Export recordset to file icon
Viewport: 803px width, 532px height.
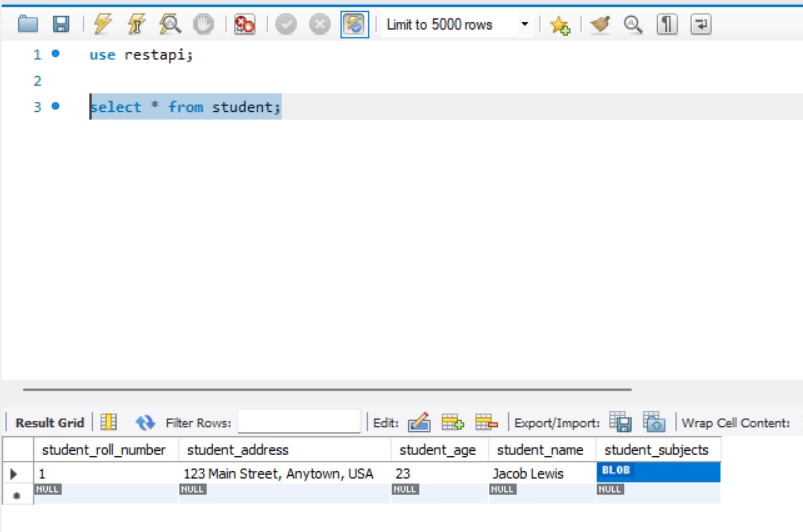[x=620, y=422]
